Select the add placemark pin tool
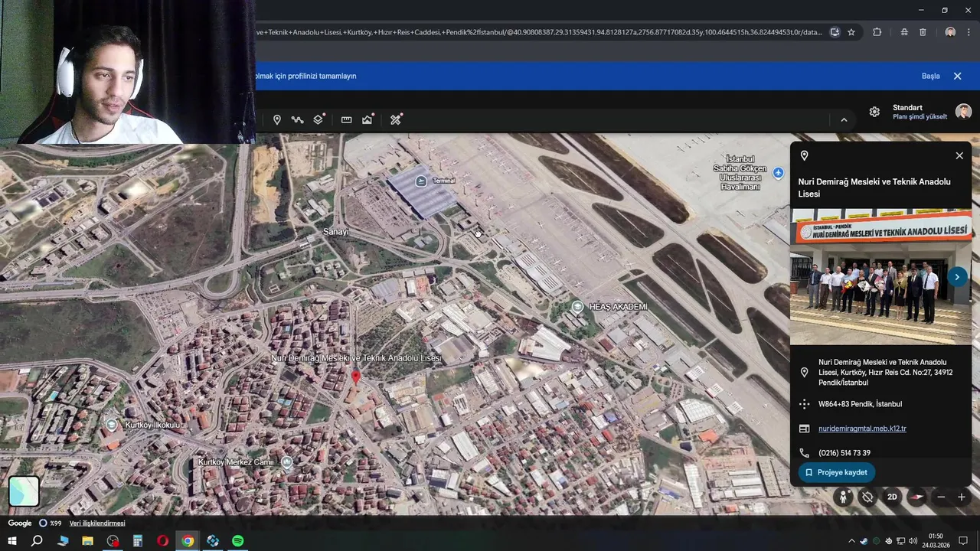This screenshot has height=551, width=980. coord(277,120)
